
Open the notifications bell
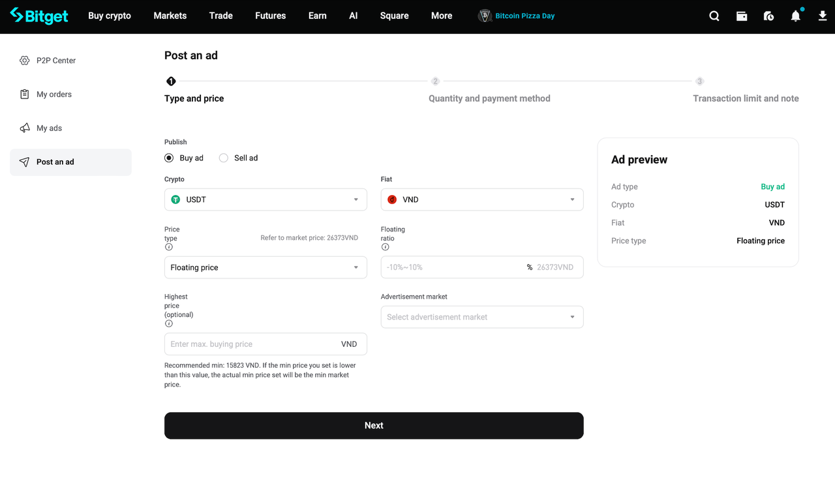[796, 16]
